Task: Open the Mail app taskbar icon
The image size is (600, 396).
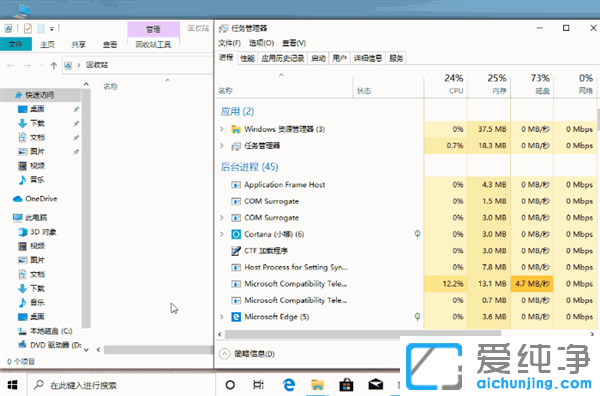Action: [375, 384]
